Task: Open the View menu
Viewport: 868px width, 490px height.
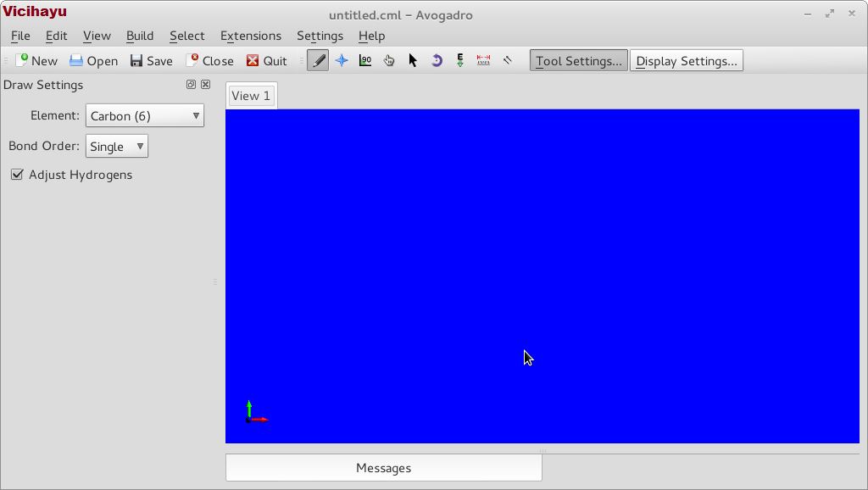Action: tap(97, 36)
